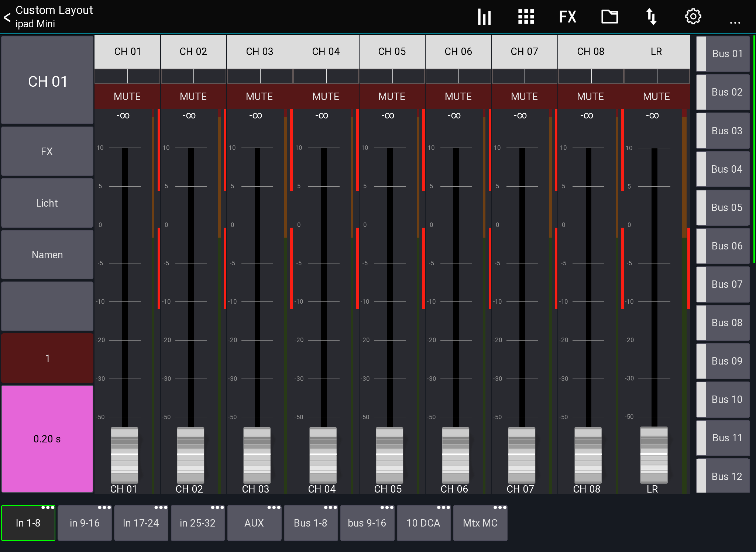Open the channel overview grid icon
Screen dimensions: 756x552
526,16
